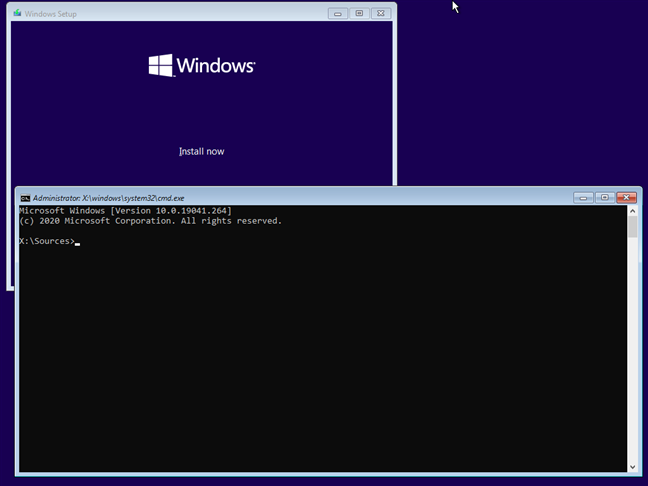Click the cmd.exe title bar icon
The height and width of the screenshot is (486, 648).
pos(25,198)
